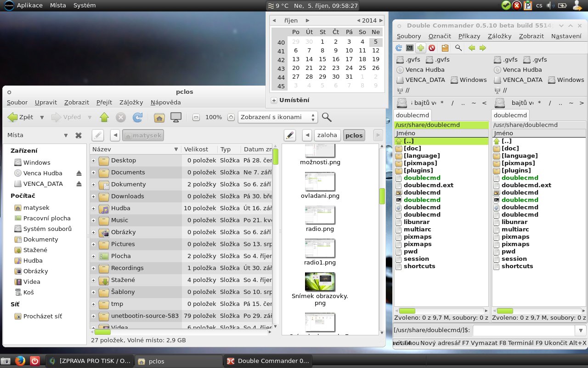The height and width of the screenshot is (368, 588).
Task: Click the green right arrow in Double Commander toolbar
Action: pos(483,48)
